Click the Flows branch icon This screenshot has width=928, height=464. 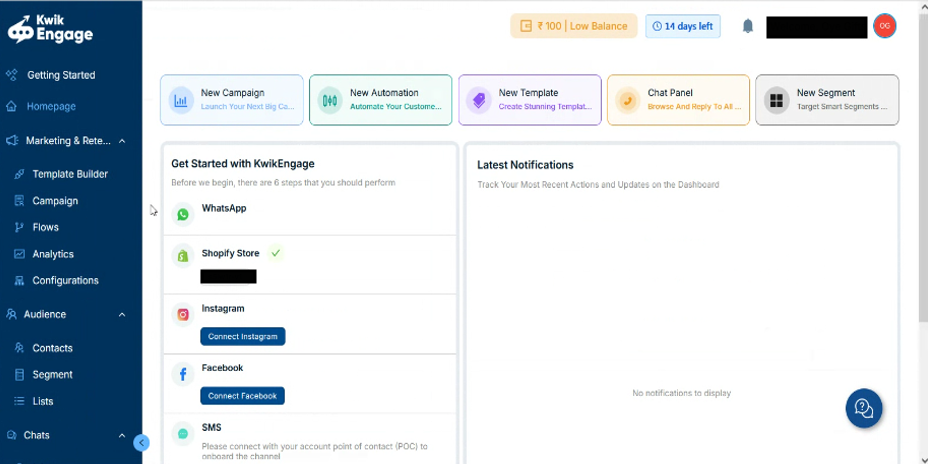point(20,227)
